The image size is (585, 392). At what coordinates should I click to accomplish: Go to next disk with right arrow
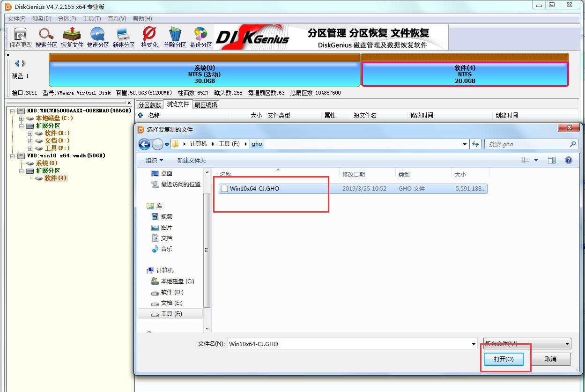[x=24, y=63]
